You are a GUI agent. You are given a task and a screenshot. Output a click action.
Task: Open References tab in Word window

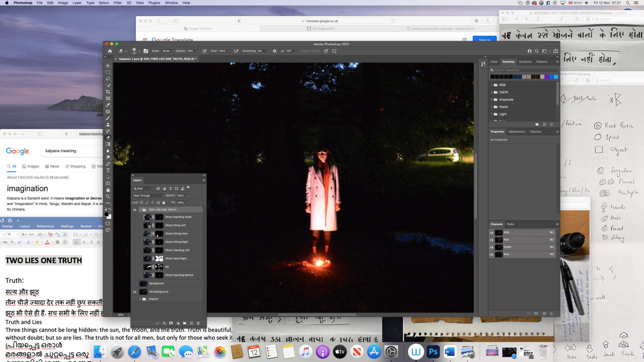[45, 226]
